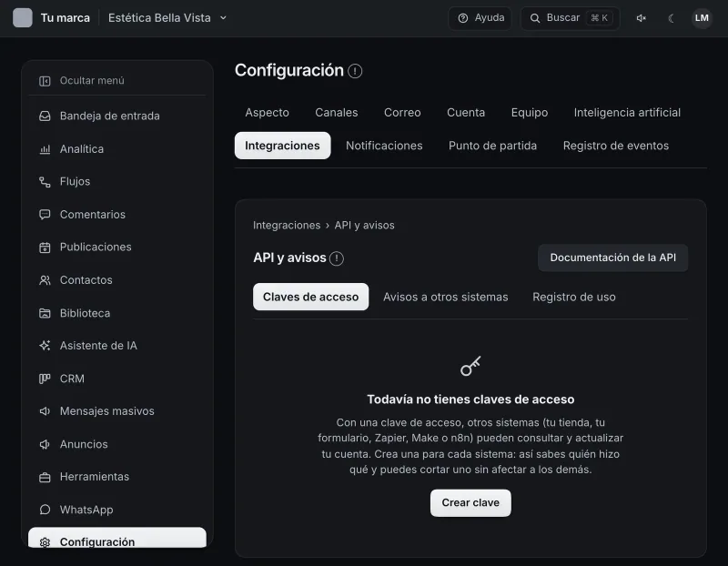Click the Tu marca brand name

(66, 18)
